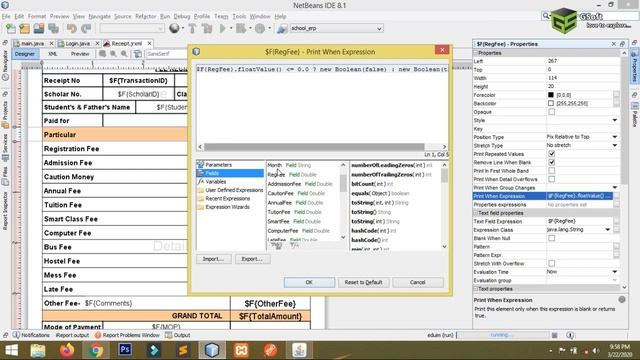The width and height of the screenshot is (640, 360).
Task: Toggle the Opaque checkbox
Action: (x=551, y=112)
